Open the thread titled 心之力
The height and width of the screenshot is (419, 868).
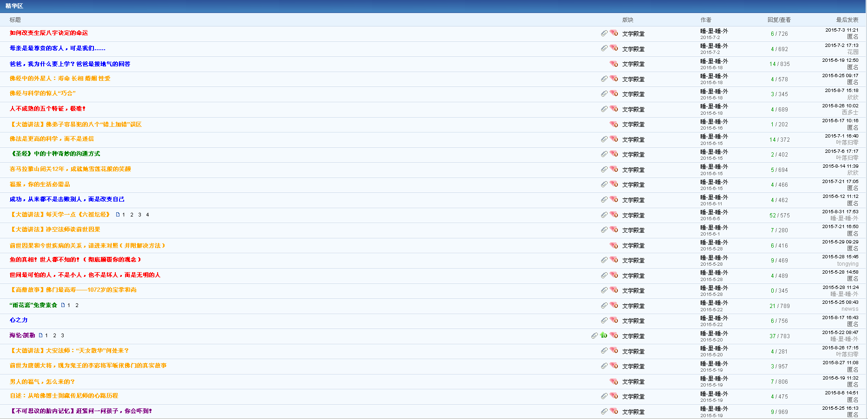tap(19, 320)
